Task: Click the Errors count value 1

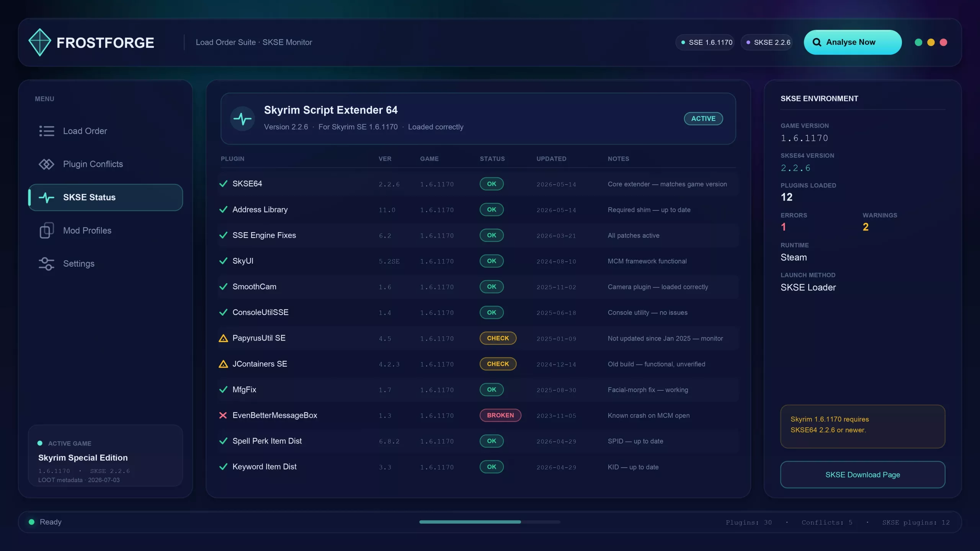Action: point(783,227)
